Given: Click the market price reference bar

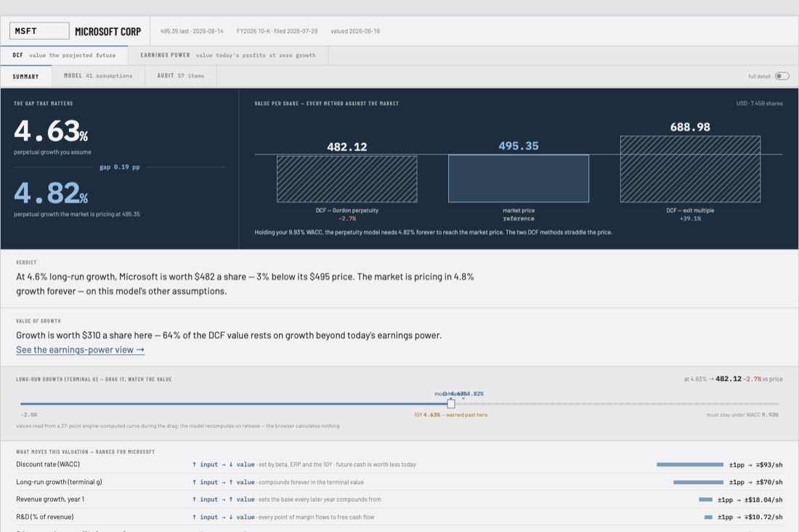Looking at the screenshot, I should click(x=518, y=179).
